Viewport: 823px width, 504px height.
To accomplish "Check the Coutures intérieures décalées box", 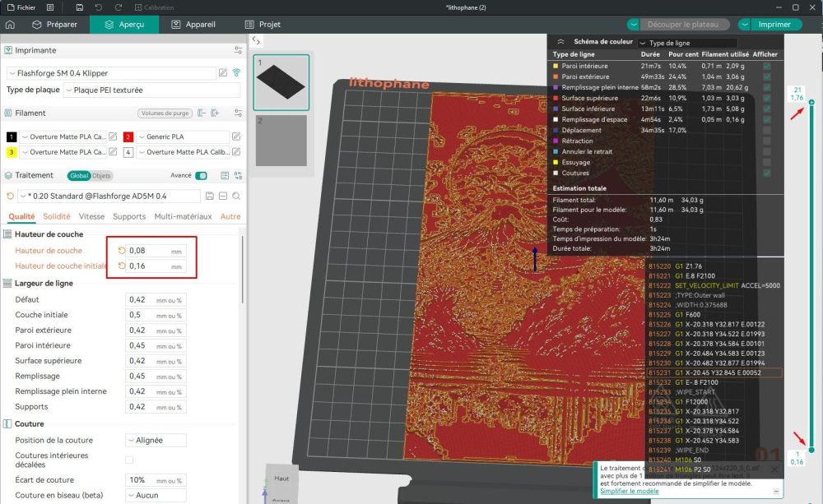I will [x=129, y=460].
